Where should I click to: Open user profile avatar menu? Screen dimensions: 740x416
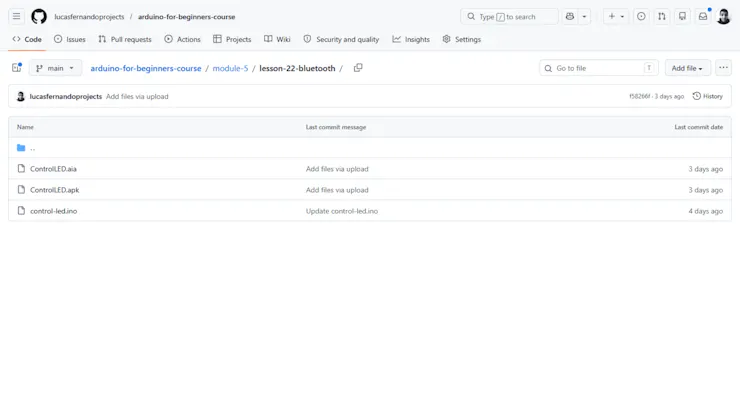click(x=723, y=17)
